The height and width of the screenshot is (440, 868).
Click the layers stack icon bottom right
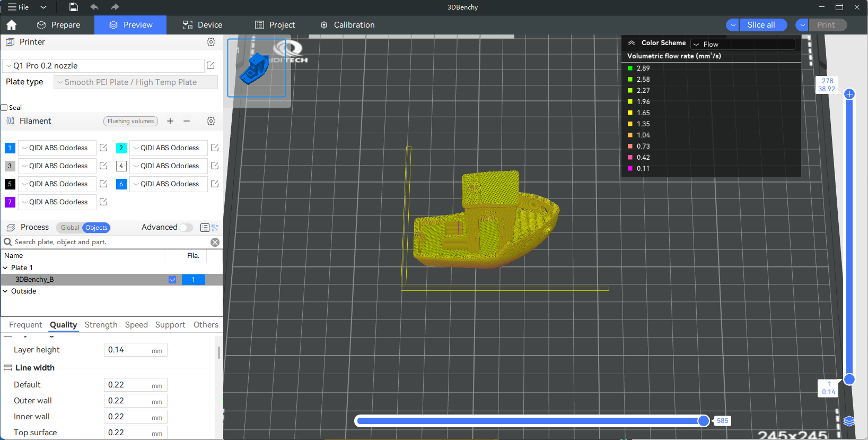tap(849, 421)
